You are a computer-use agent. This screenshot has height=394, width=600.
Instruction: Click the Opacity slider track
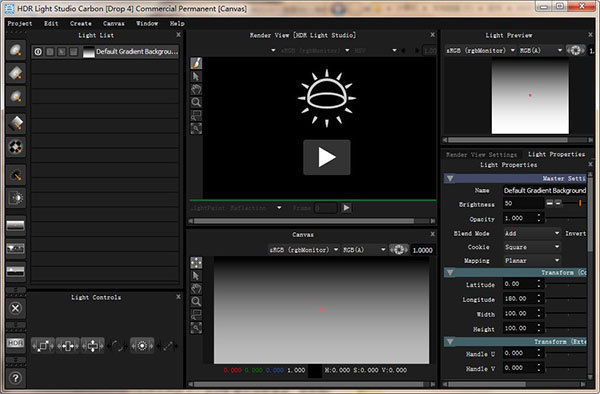point(566,218)
